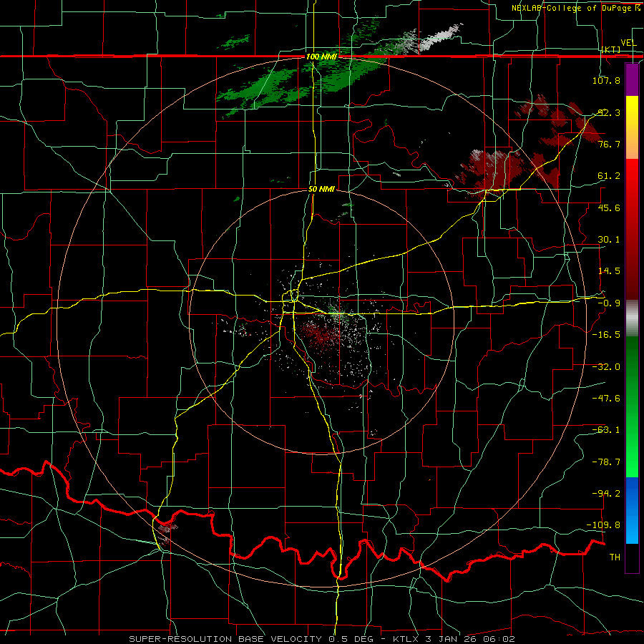Click the 50 NMI range ring label
Viewport: 644px width, 644px height.
point(321,190)
